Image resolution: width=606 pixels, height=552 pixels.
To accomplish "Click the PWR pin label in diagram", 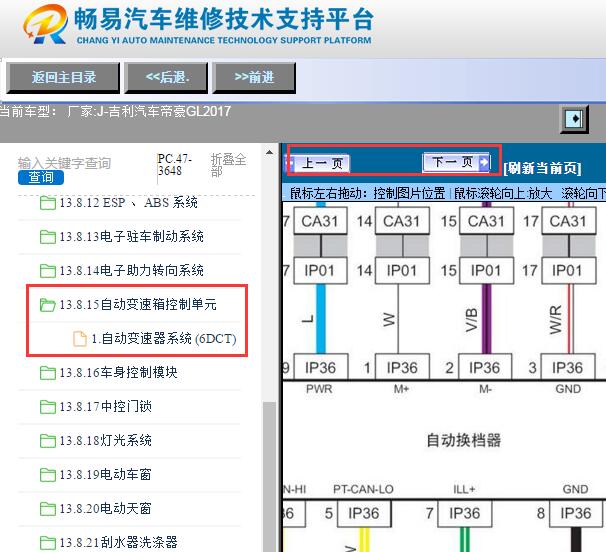I will 319,389.
